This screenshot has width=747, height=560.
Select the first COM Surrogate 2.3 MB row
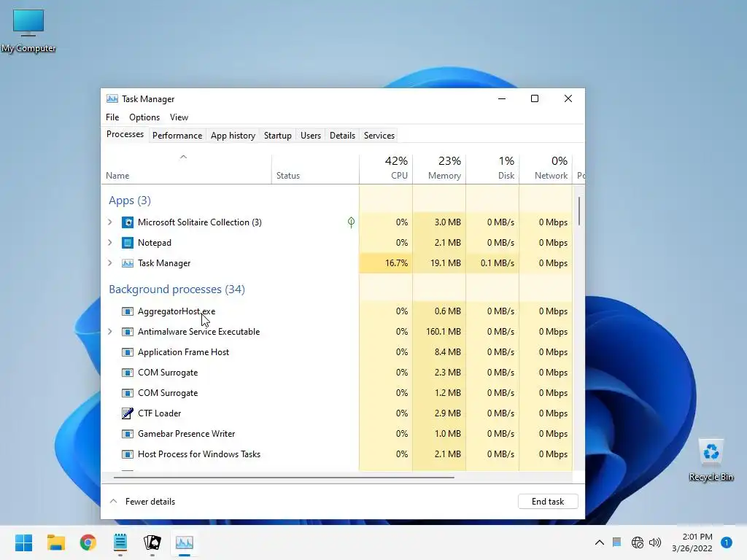pos(337,373)
